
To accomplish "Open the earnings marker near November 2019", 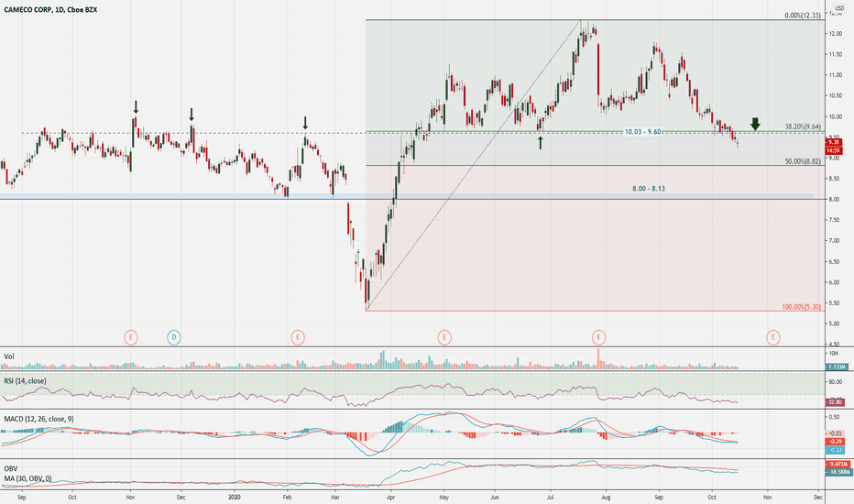I will (131, 338).
